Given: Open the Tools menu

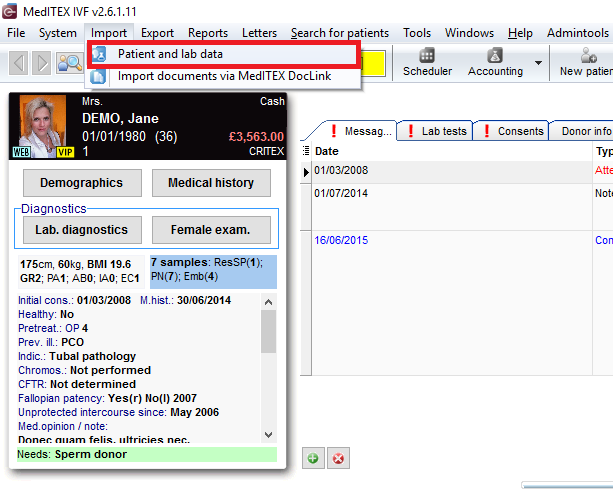Looking at the screenshot, I should pyautogui.click(x=417, y=33).
